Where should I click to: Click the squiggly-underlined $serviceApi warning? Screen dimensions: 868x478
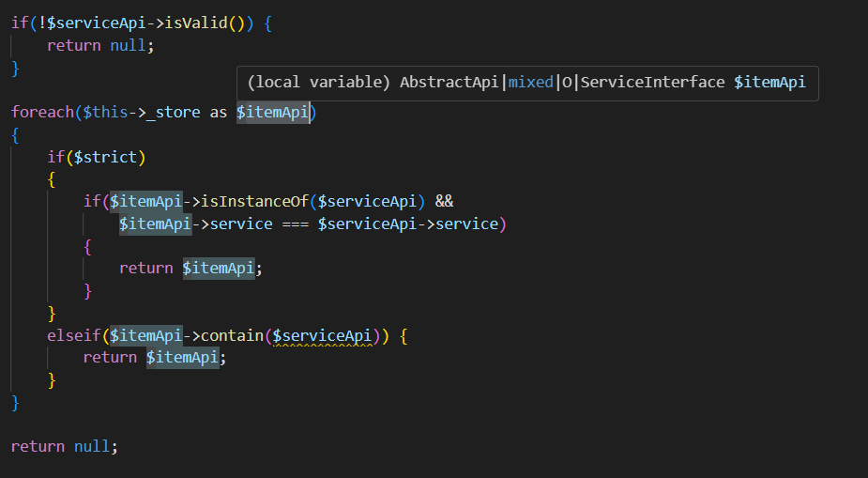coord(323,335)
